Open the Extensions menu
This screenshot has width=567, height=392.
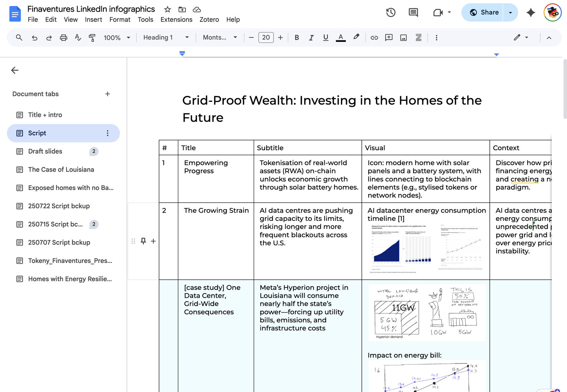[x=176, y=19]
